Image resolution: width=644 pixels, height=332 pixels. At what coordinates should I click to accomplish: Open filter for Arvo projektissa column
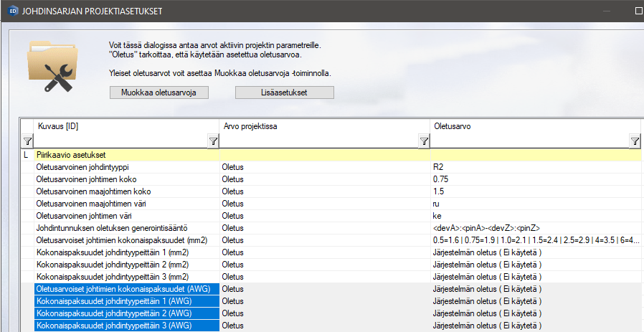424,141
